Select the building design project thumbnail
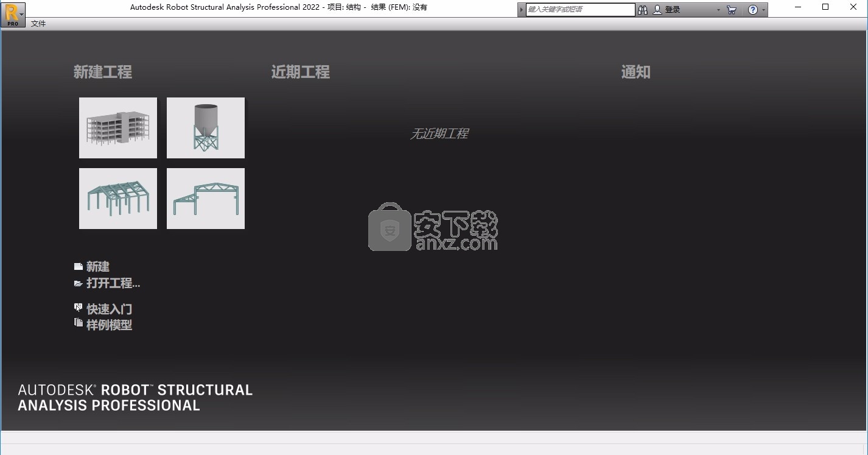This screenshot has height=455, width=868. (x=118, y=128)
